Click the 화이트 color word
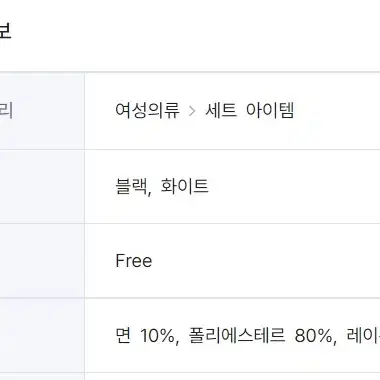This screenshot has width=380, height=380. pos(185,186)
